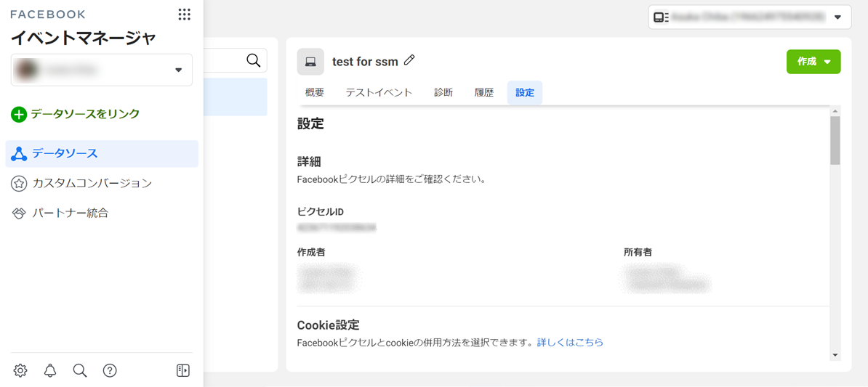This screenshot has width=868, height=387.
Task: Click the Partner Integrations handshake icon
Action: pos(19,213)
